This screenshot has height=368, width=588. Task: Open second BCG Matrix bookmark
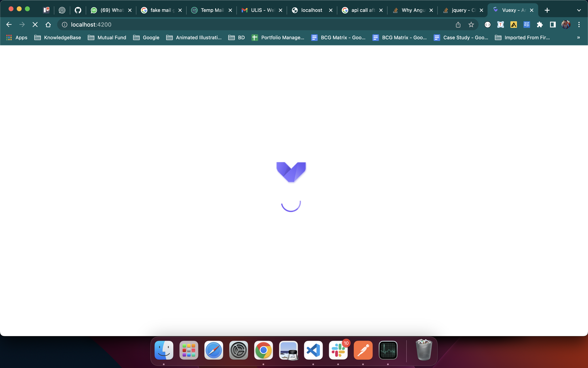pos(400,37)
